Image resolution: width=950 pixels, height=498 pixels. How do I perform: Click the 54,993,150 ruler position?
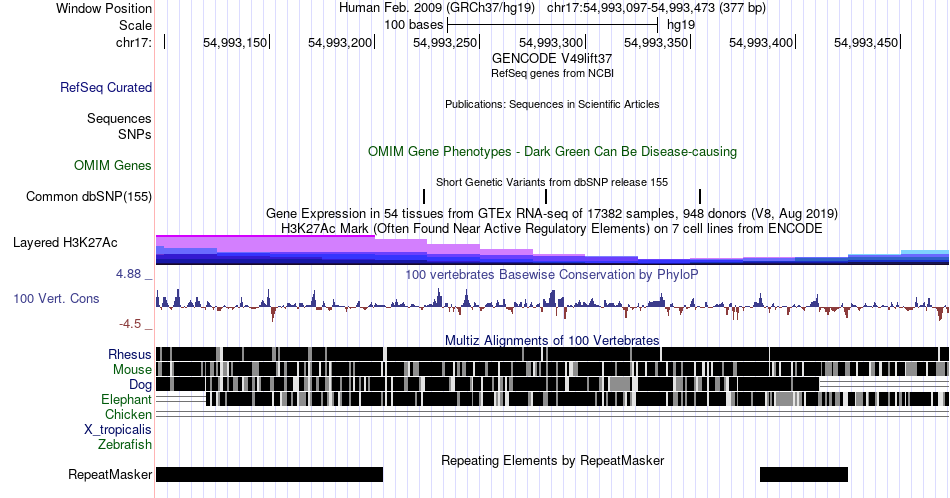(x=234, y=42)
